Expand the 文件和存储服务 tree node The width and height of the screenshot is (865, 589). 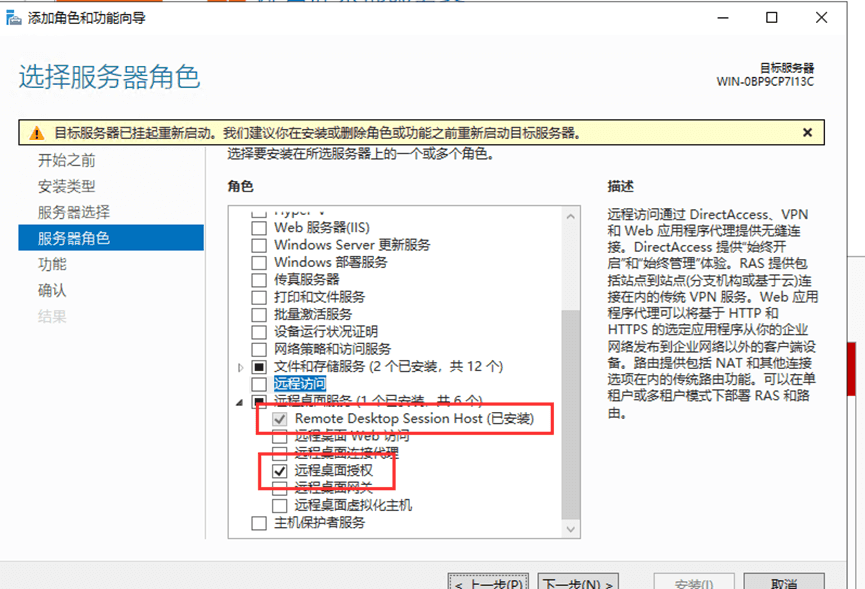[x=240, y=367]
